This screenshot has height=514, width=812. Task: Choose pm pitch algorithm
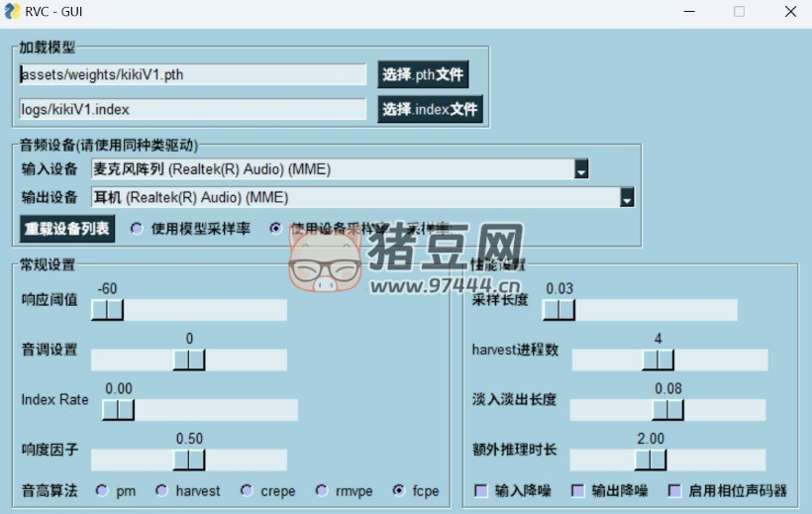102,490
